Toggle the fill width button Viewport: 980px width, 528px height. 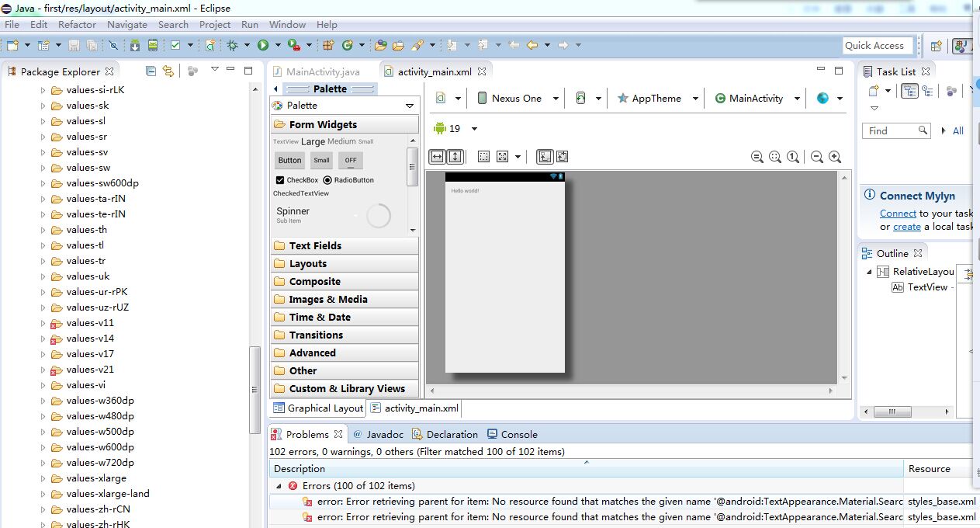click(x=438, y=157)
